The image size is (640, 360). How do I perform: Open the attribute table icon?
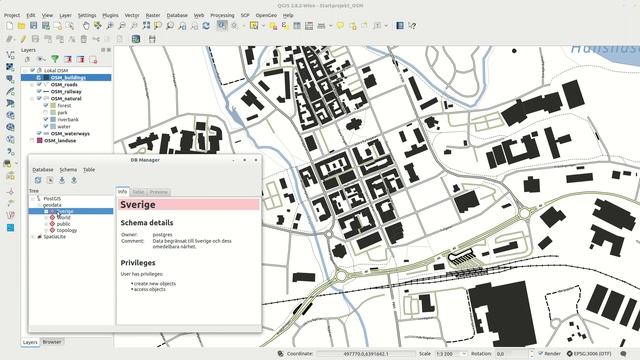click(297, 26)
